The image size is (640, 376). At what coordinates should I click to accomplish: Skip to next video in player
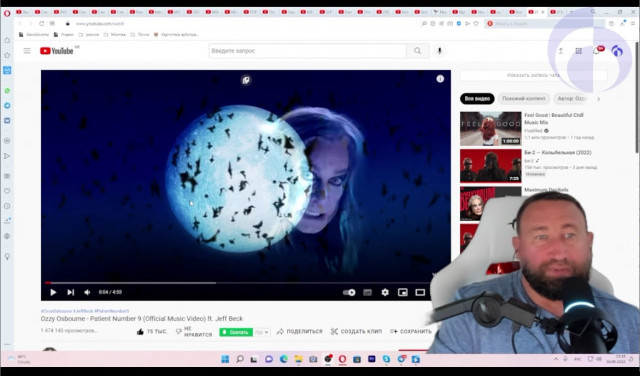coord(71,292)
